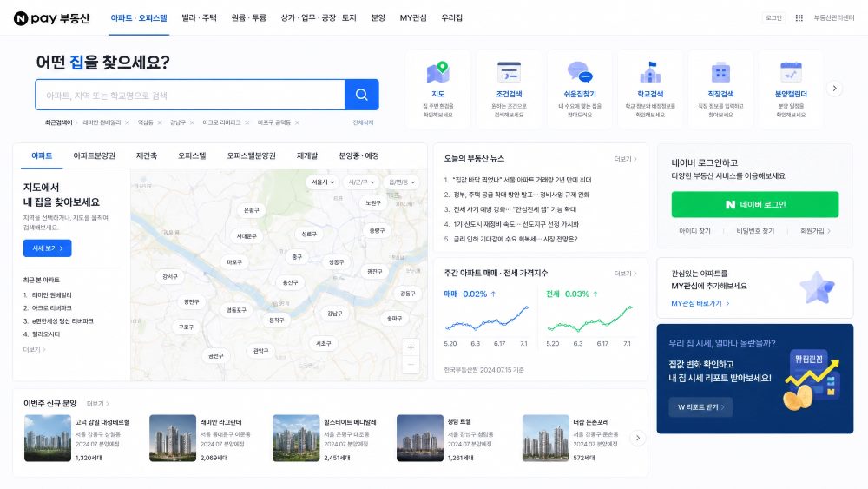Select 상가 · 업무 · 공장 · 토지 menu
This screenshot has height=489, width=868.
coord(319,17)
